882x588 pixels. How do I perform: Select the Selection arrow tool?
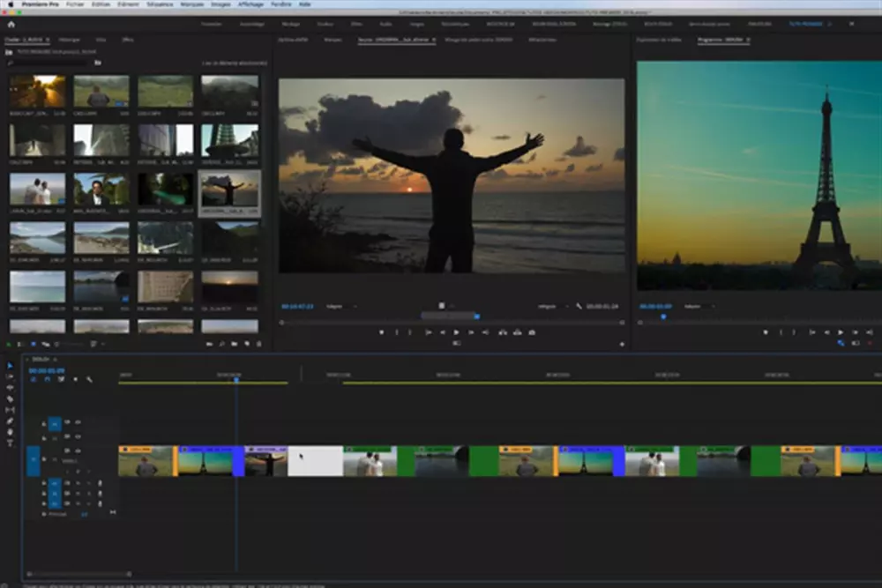coord(11,366)
